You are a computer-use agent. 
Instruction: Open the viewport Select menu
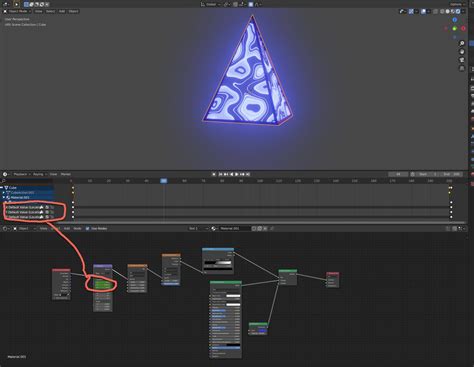point(50,11)
